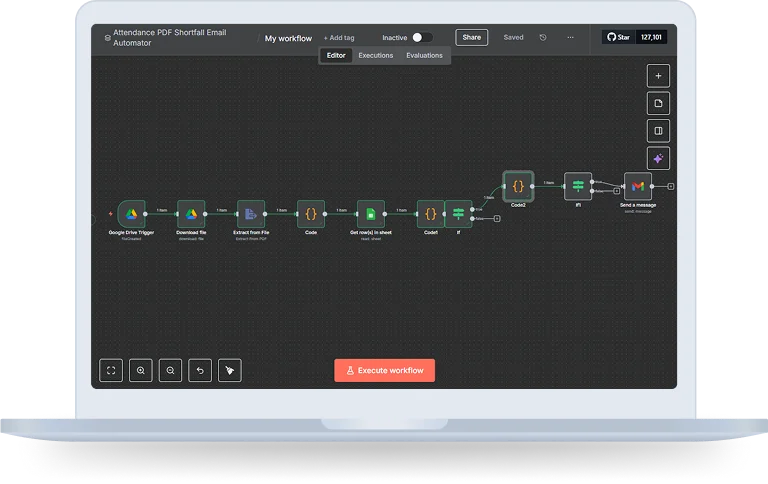
Task: Add a sticky note to canvas
Action: [x=658, y=103]
